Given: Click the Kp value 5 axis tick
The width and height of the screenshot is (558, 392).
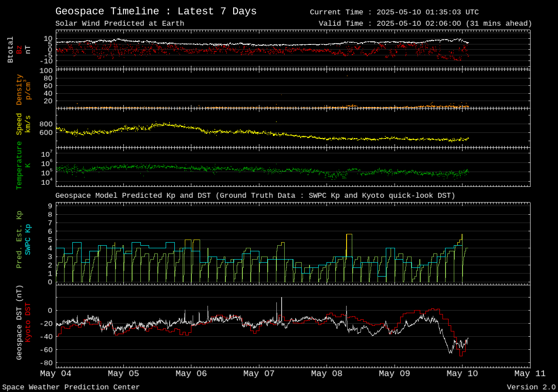Looking at the screenshot, I should [50, 240].
